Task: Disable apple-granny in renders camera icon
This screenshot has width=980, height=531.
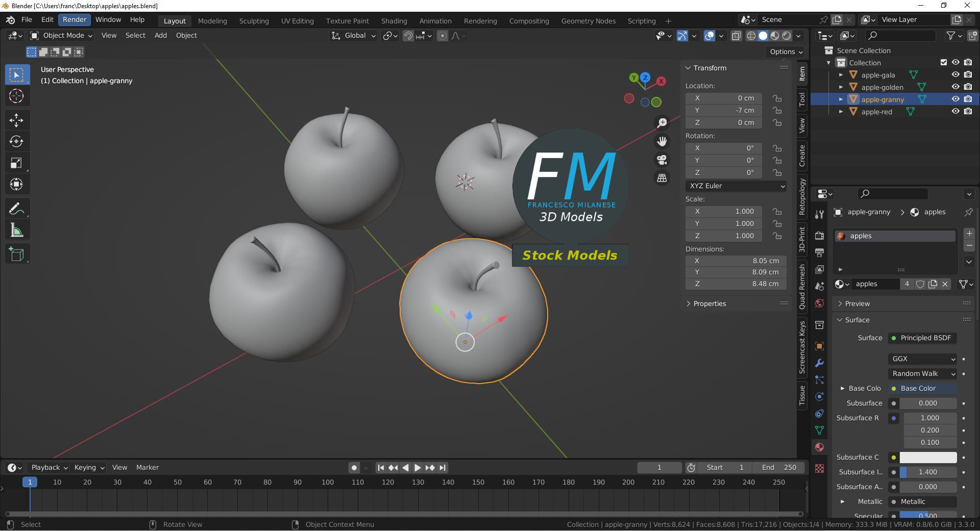Action: click(968, 99)
